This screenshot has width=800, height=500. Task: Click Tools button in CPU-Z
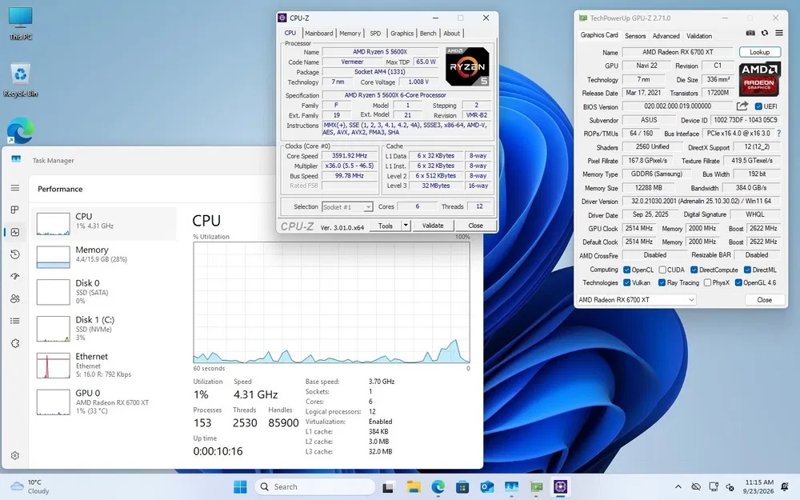coord(385,225)
